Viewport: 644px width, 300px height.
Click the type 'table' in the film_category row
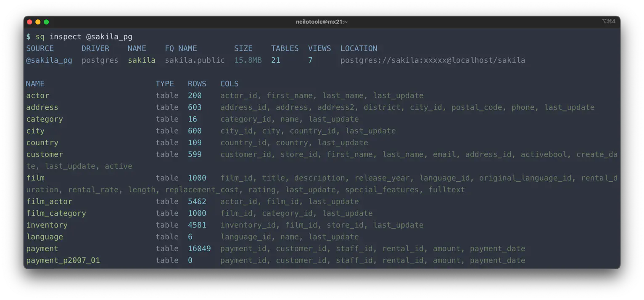click(167, 213)
